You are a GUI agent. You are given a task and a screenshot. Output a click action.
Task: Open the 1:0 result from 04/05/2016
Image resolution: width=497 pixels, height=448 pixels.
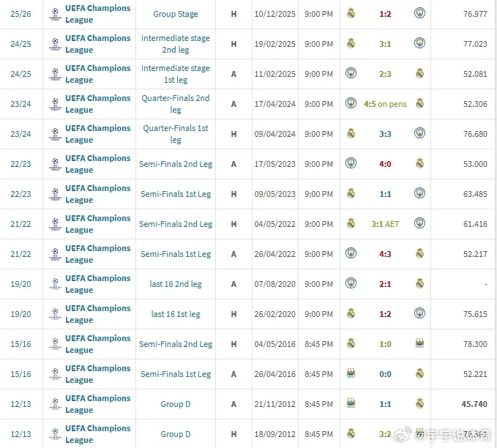tap(385, 344)
